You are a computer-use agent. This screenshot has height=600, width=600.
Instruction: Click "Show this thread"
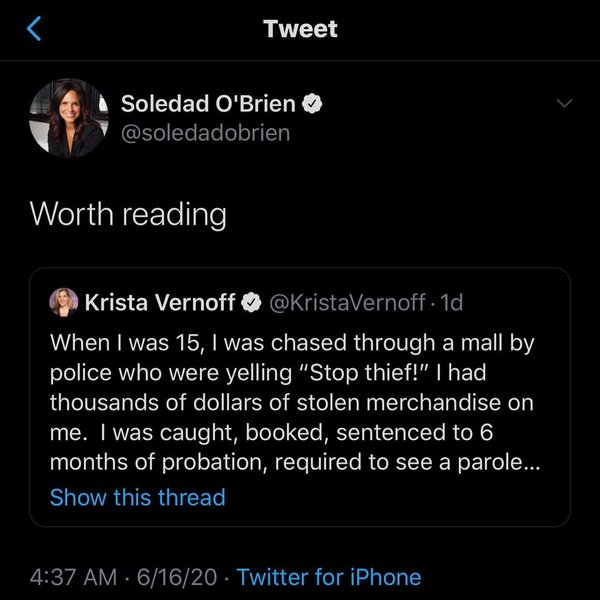tap(137, 497)
